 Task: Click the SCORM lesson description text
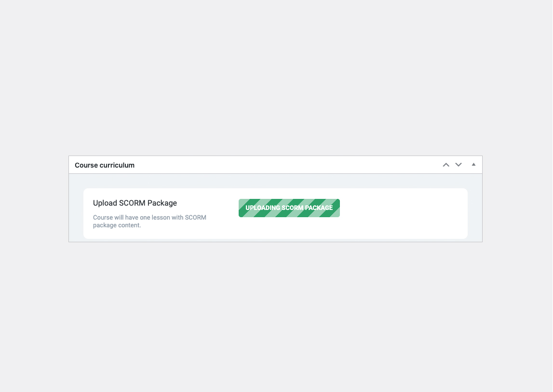coord(149,221)
